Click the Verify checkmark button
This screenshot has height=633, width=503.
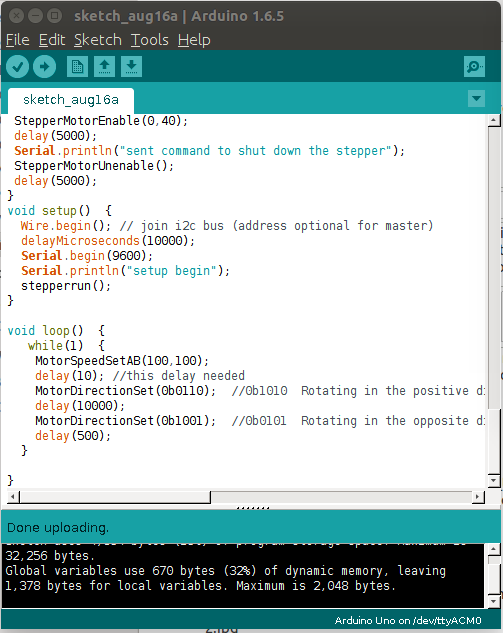point(17,67)
